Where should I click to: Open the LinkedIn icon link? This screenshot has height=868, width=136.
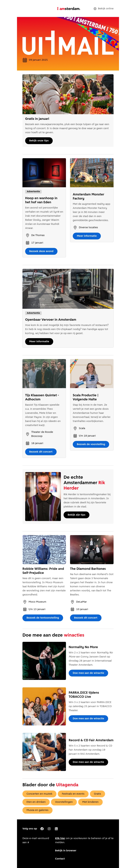56,829
